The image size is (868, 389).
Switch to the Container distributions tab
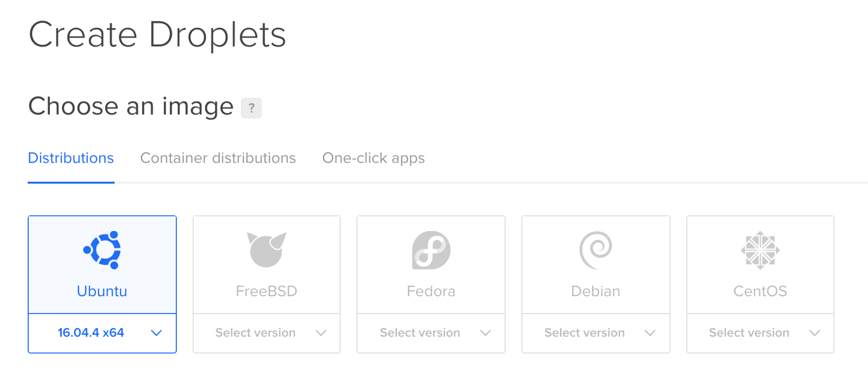tap(218, 158)
